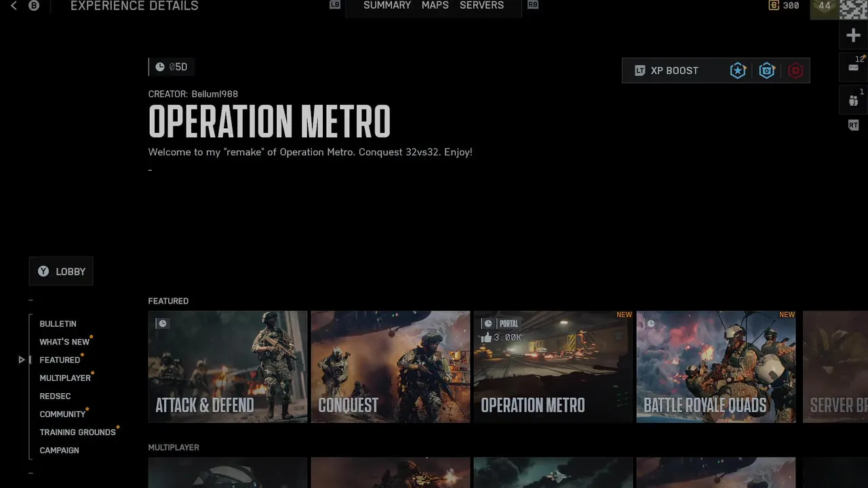Click the LT icon in XP Boost
This screenshot has height=488, width=868.
[639, 70]
